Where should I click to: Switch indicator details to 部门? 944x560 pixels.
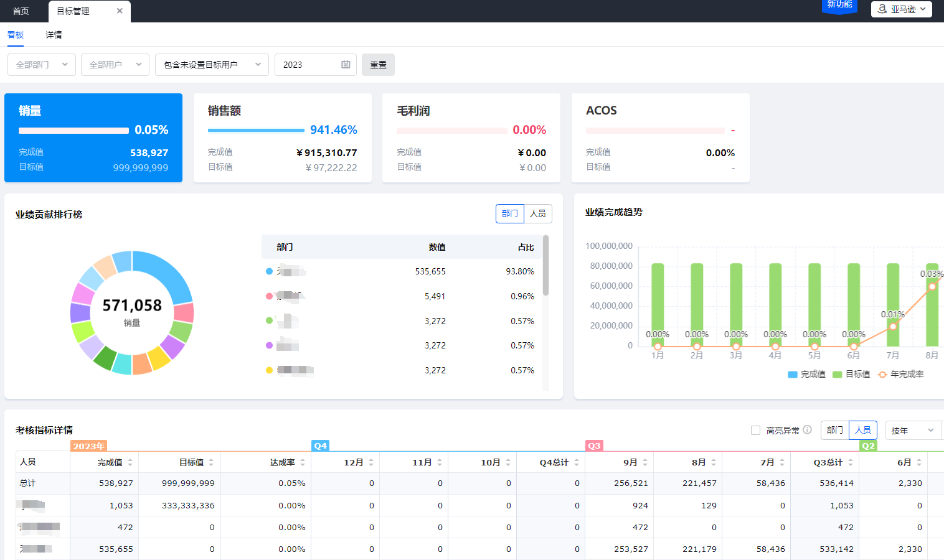[835, 430]
